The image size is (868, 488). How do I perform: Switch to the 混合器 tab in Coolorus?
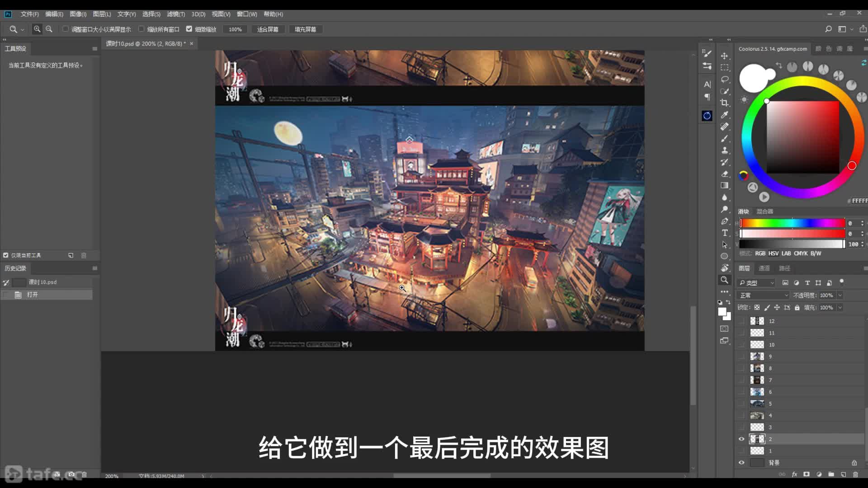[x=764, y=211]
